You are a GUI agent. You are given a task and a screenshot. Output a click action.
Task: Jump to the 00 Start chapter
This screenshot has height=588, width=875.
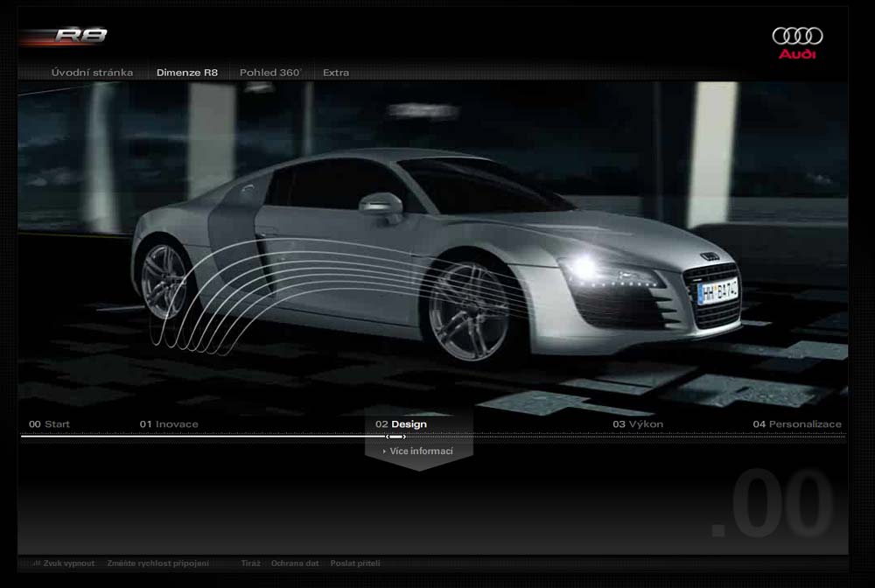49,424
